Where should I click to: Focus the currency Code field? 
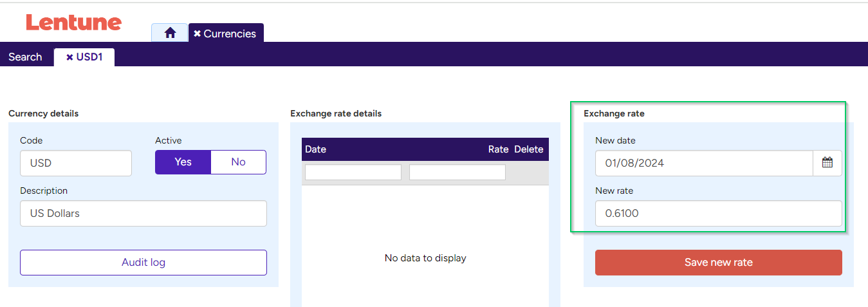pyautogui.click(x=76, y=163)
